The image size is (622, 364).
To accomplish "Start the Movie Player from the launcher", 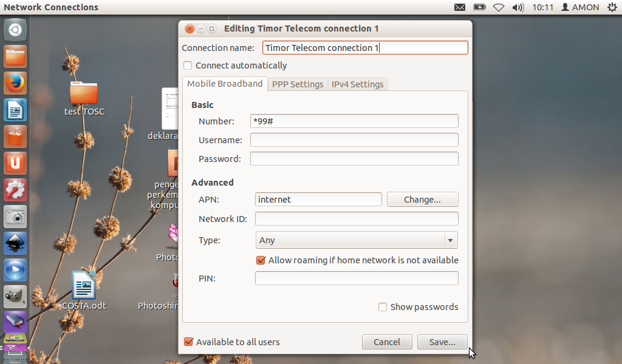I will [15, 270].
